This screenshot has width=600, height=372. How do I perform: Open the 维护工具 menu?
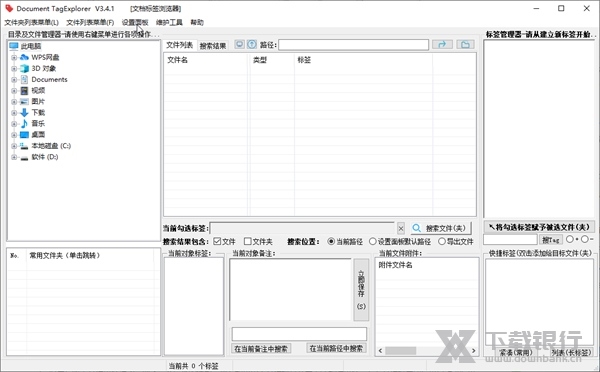[x=169, y=23]
